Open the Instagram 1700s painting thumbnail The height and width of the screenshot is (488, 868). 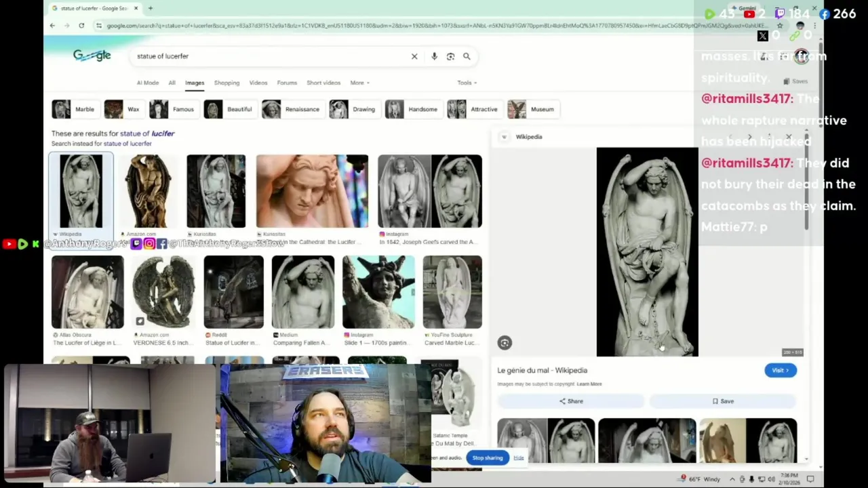pyautogui.click(x=378, y=291)
